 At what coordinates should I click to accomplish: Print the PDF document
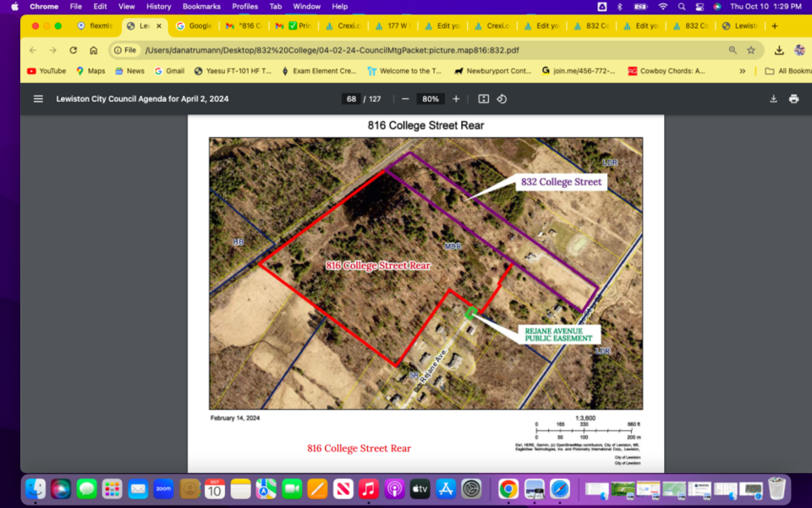pos(793,99)
